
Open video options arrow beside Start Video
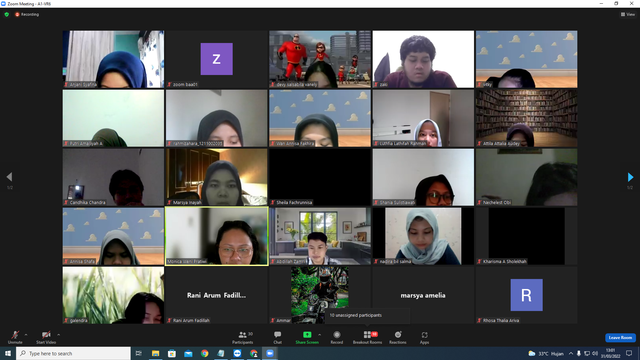58,335
